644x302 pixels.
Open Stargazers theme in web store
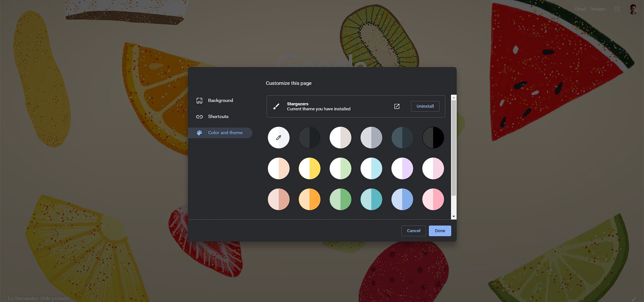pos(397,106)
